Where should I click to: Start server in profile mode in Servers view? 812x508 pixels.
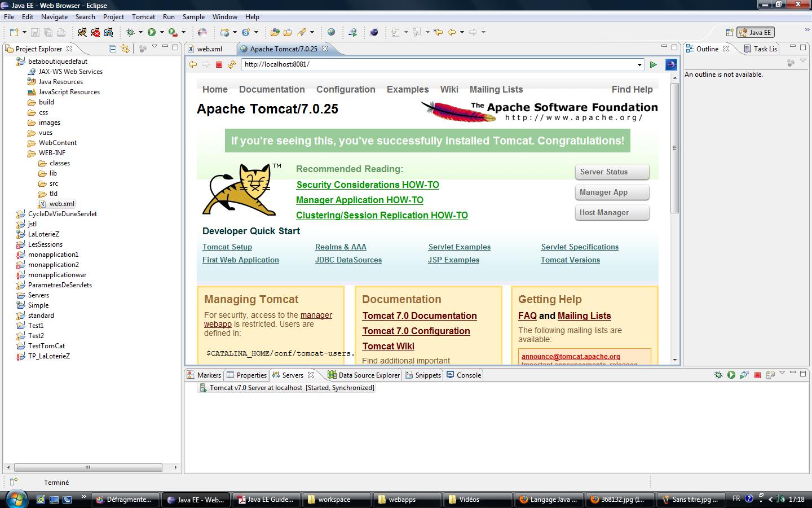tap(744, 375)
